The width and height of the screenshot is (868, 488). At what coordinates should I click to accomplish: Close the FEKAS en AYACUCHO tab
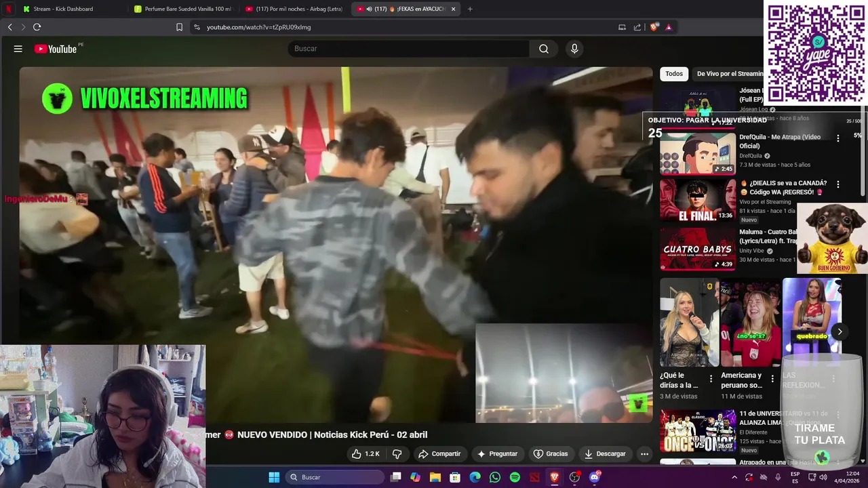453,9
